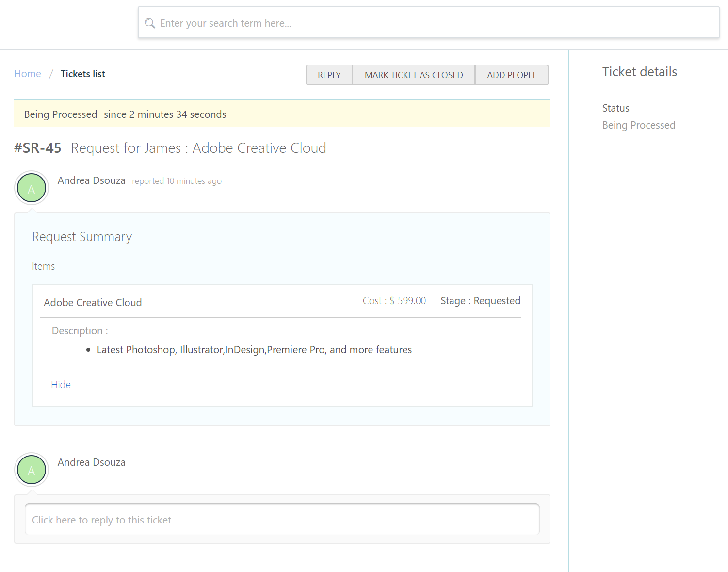Click the 'Latest Photoshop, Illustrator' description line

[254, 350]
